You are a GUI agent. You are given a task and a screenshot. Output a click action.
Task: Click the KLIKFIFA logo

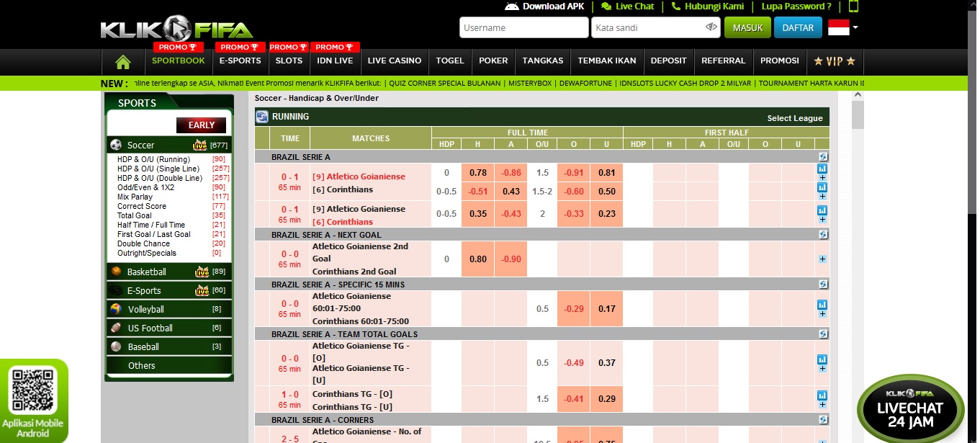[176, 29]
